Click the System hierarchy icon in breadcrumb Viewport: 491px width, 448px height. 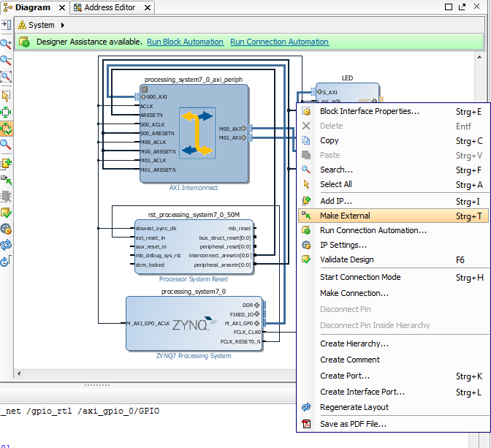[x=22, y=25]
